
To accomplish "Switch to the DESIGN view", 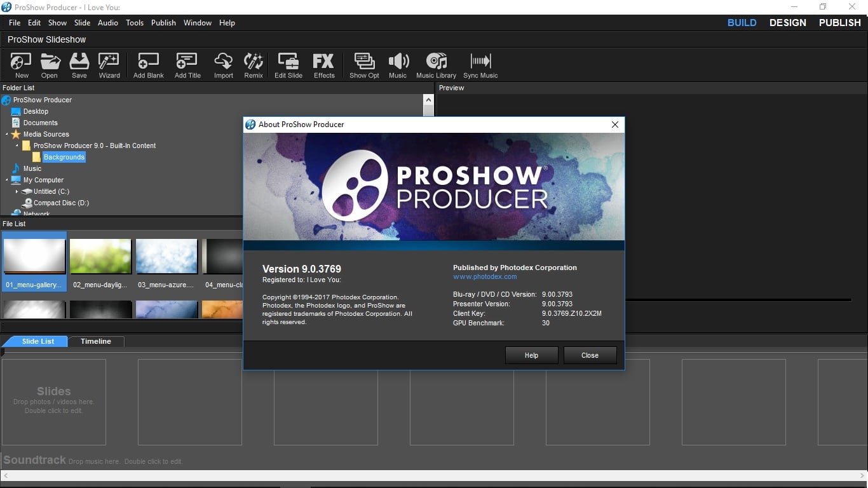I will pyautogui.click(x=788, y=22).
